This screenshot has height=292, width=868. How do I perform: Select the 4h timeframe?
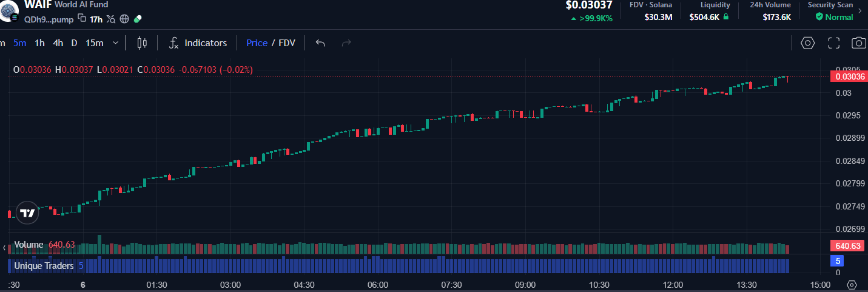pyautogui.click(x=58, y=42)
